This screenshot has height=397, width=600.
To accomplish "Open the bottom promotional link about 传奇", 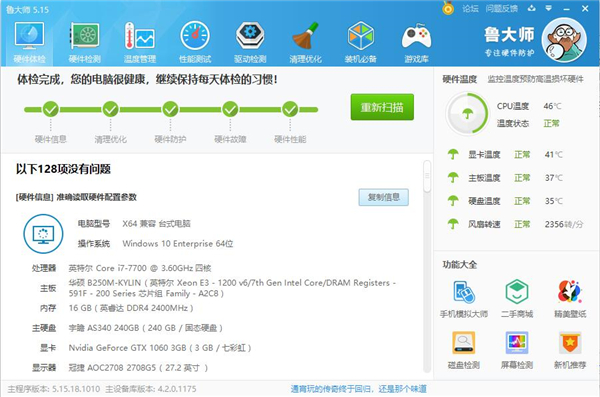I will point(358,389).
